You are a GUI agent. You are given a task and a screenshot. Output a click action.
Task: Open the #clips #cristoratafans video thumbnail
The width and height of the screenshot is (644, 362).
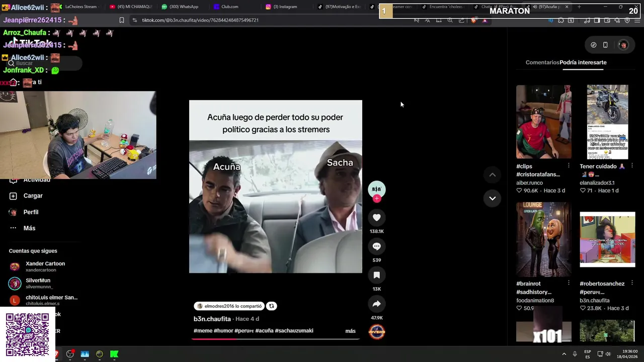(x=543, y=122)
